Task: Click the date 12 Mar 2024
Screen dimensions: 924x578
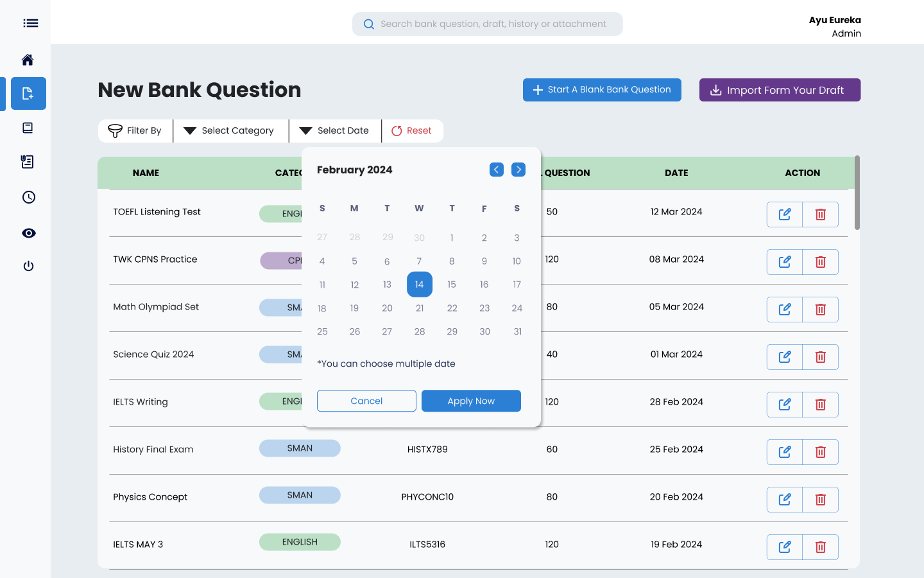Action: point(676,212)
